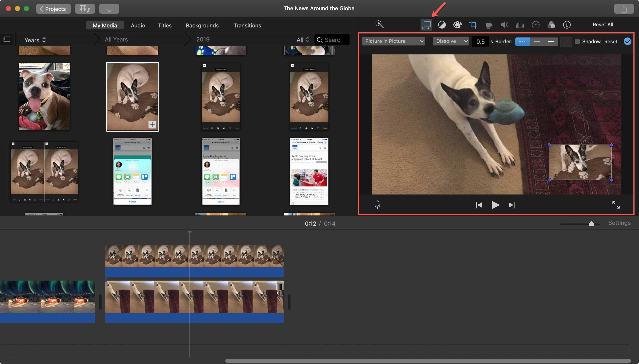Click the plus badge on selected dog photo
Viewport: 639px width, 364px height.
152,124
